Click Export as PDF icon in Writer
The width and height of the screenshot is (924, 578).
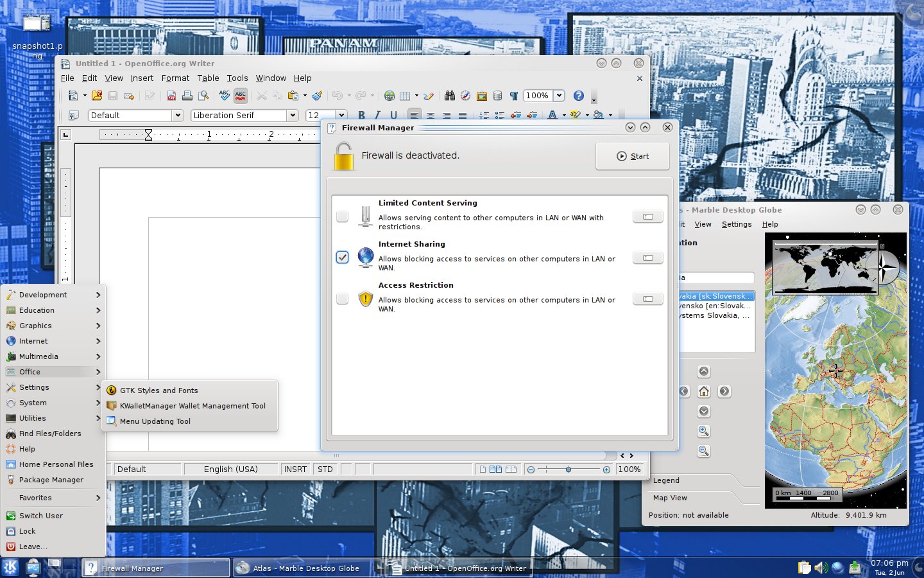171,96
